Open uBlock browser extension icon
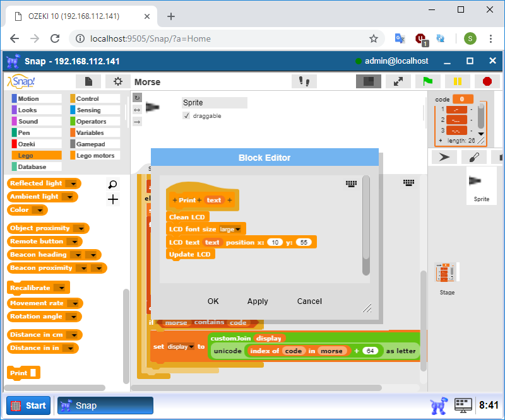The width and height of the screenshot is (505, 420). [x=421, y=39]
